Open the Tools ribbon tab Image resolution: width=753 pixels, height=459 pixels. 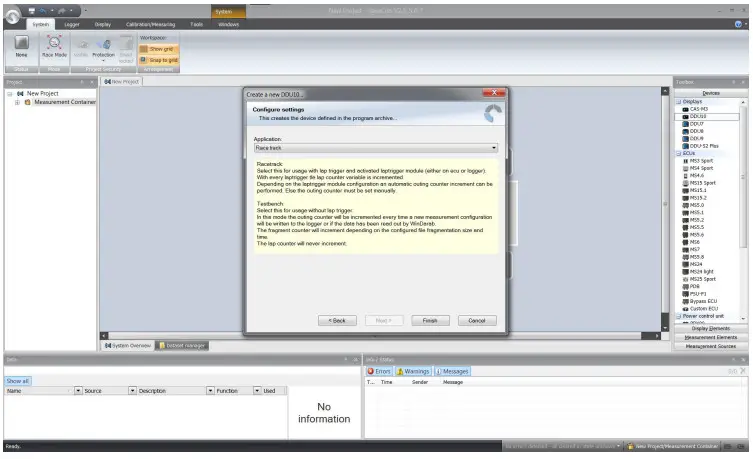196,24
